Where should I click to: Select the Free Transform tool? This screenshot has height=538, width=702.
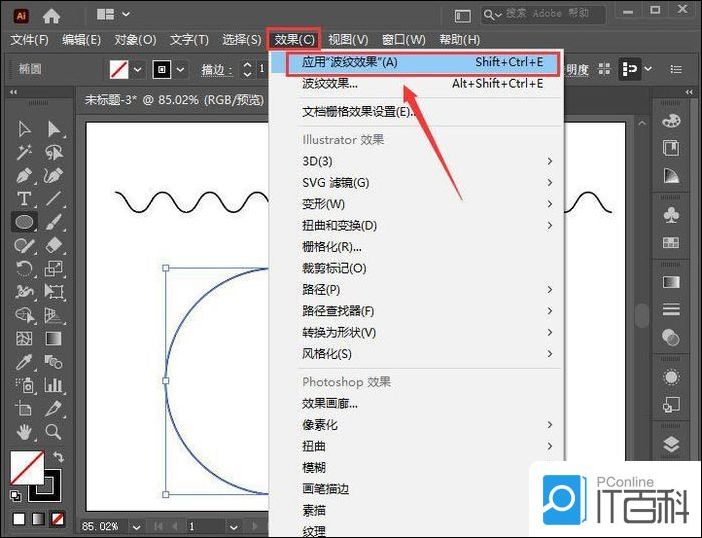(x=54, y=292)
